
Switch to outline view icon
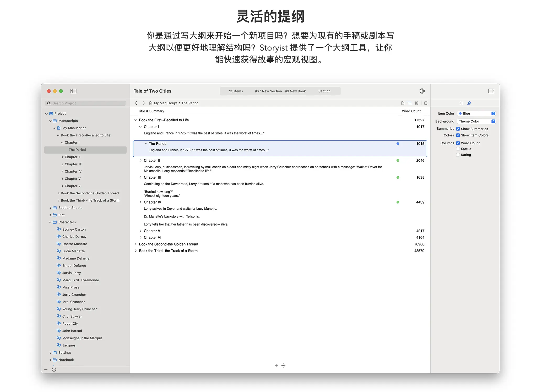coord(410,103)
